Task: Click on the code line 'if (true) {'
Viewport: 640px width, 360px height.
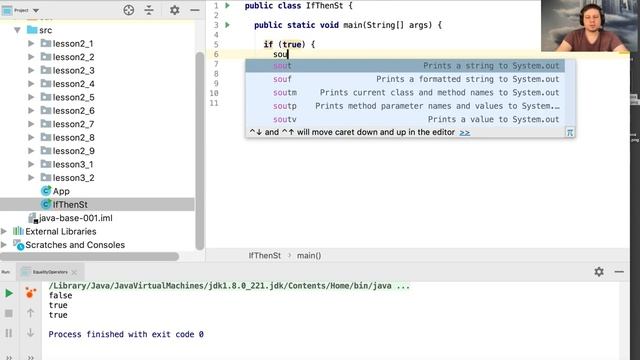Action: pos(289,44)
